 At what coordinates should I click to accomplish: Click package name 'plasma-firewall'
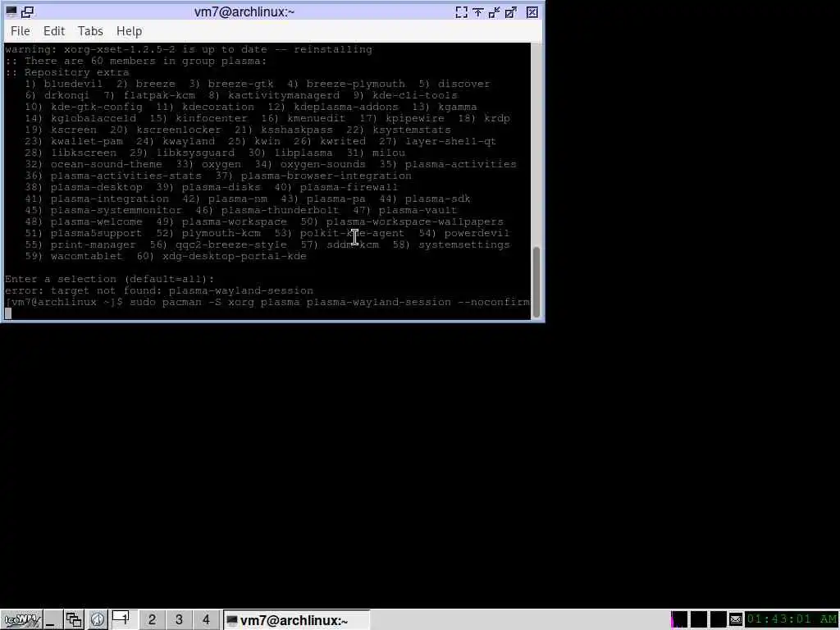[349, 188]
